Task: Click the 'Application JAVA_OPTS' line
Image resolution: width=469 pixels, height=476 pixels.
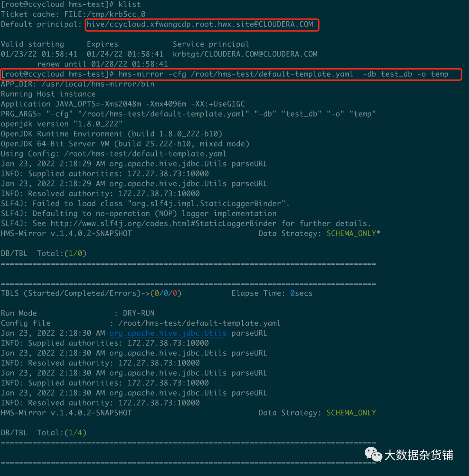Action: [123, 104]
